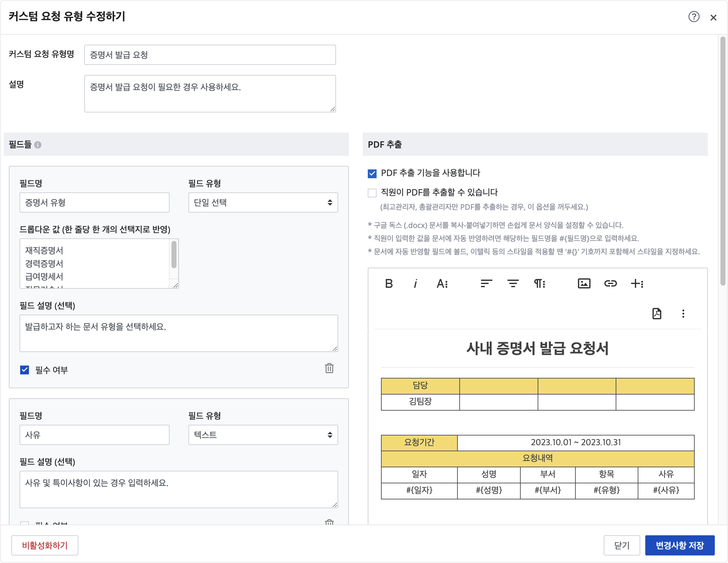Open the insert more plus menu
The width and height of the screenshot is (728, 563).
click(x=637, y=284)
